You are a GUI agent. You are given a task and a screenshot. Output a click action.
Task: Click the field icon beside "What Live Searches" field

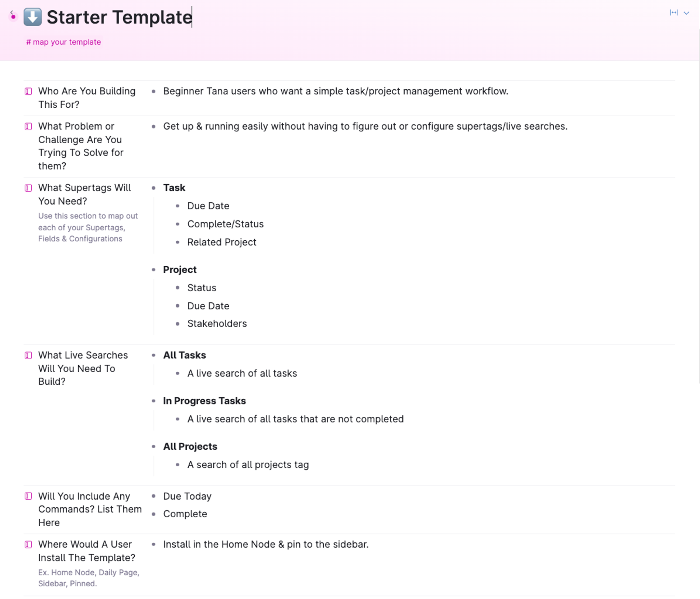click(28, 355)
